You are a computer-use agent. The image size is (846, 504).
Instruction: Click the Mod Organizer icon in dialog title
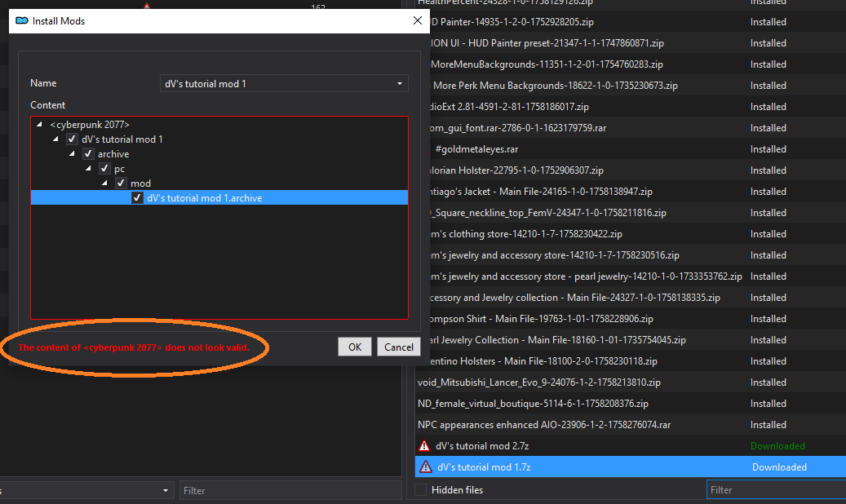pyautogui.click(x=21, y=20)
